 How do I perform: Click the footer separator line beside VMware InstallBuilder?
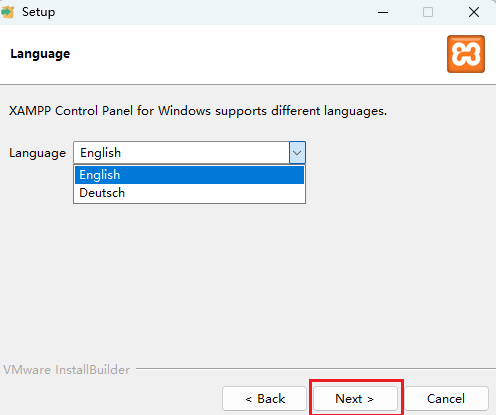[x=316, y=369]
